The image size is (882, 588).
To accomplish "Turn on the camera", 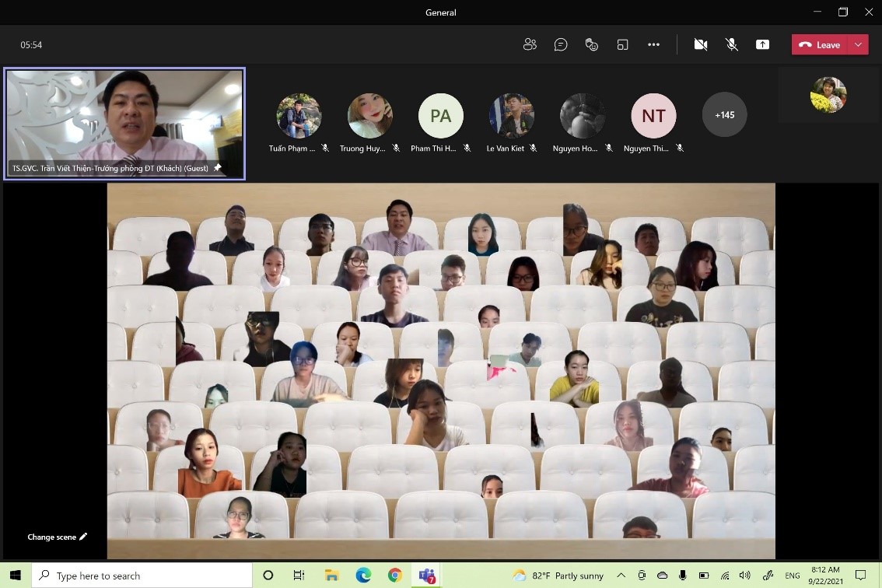I will pos(700,45).
